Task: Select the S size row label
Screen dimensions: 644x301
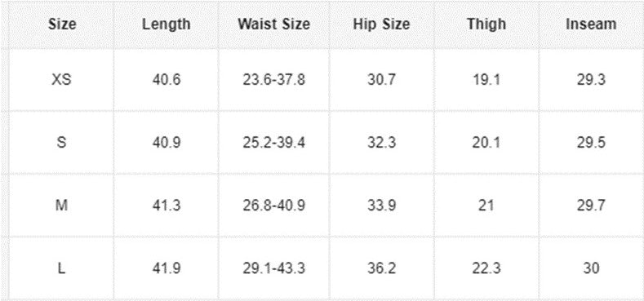Action: pos(61,143)
